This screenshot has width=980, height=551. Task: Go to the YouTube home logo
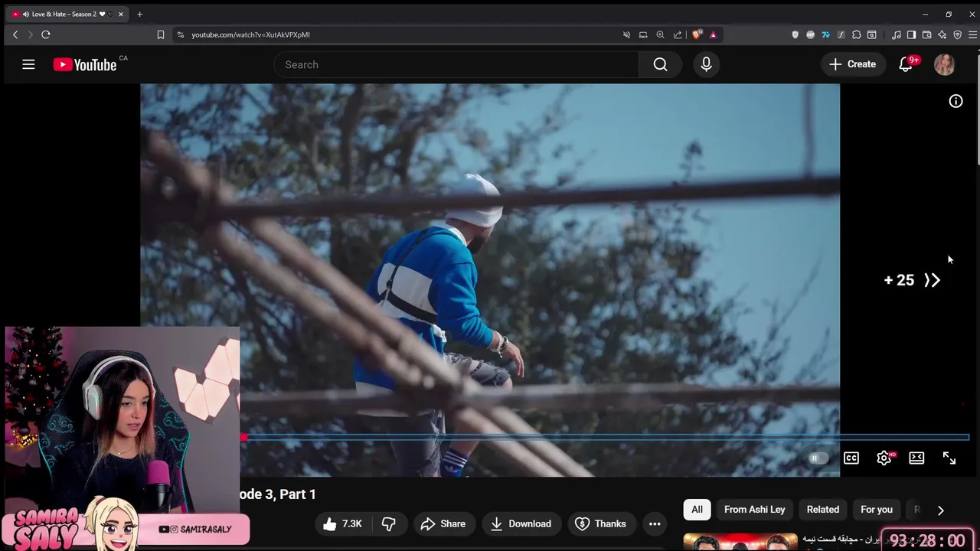point(85,65)
